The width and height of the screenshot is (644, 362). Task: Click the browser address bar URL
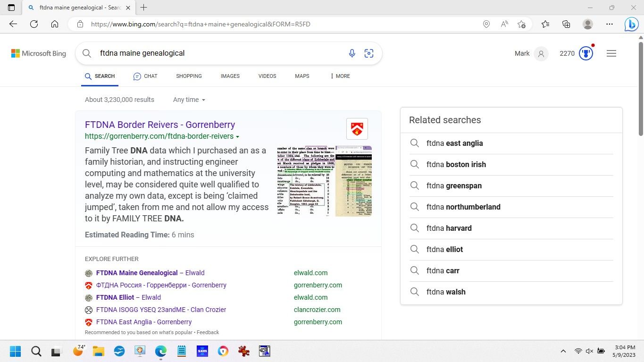click(201, 24)
